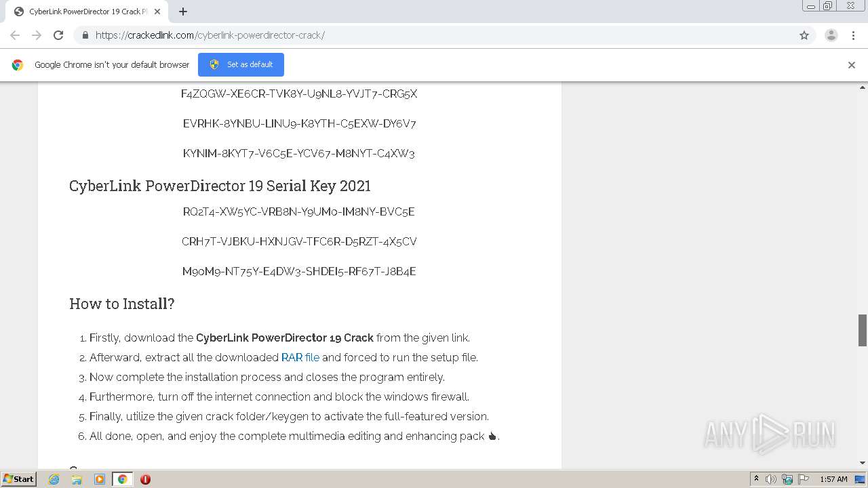868x488 pixels.
Task: Click step 4 about turning off internet
Action: pyautogui.click(x=279, y=396)
